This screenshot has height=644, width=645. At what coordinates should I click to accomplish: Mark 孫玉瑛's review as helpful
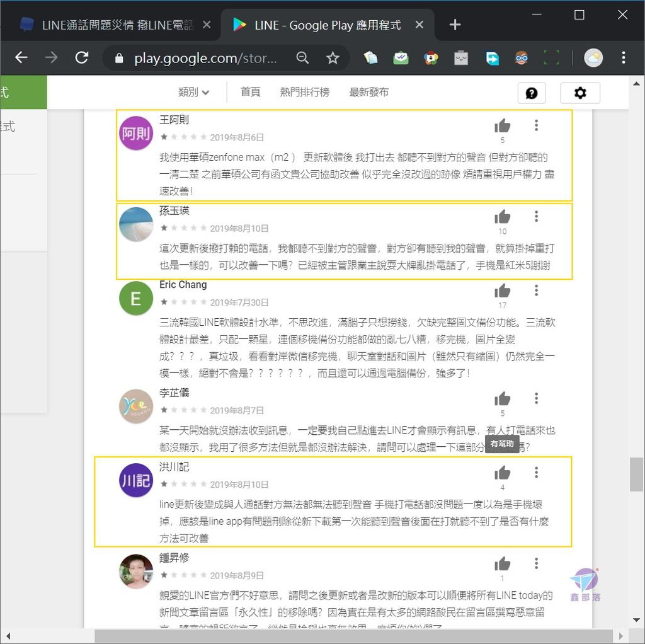pyautogui.click(x=502, y=217)
